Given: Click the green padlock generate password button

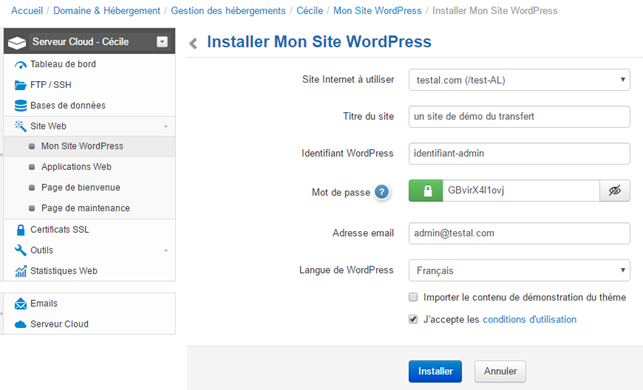Looking at the screenshot, I should click(426, 190).
